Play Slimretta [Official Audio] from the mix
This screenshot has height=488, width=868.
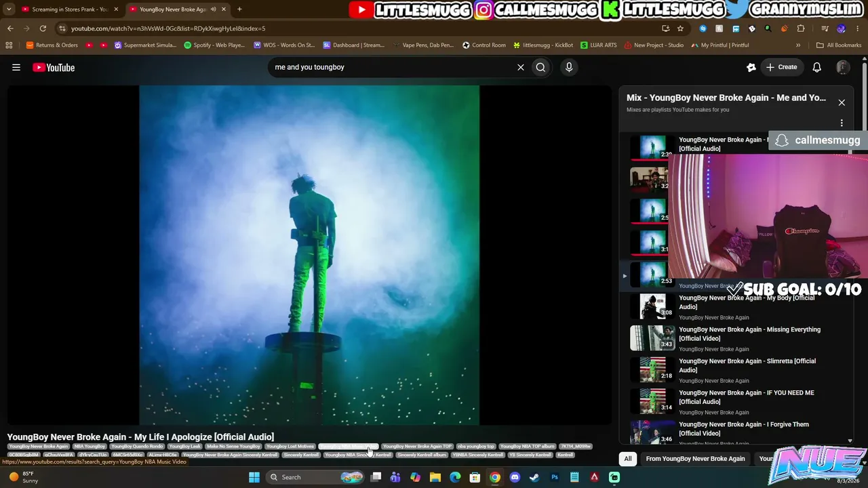736,370
